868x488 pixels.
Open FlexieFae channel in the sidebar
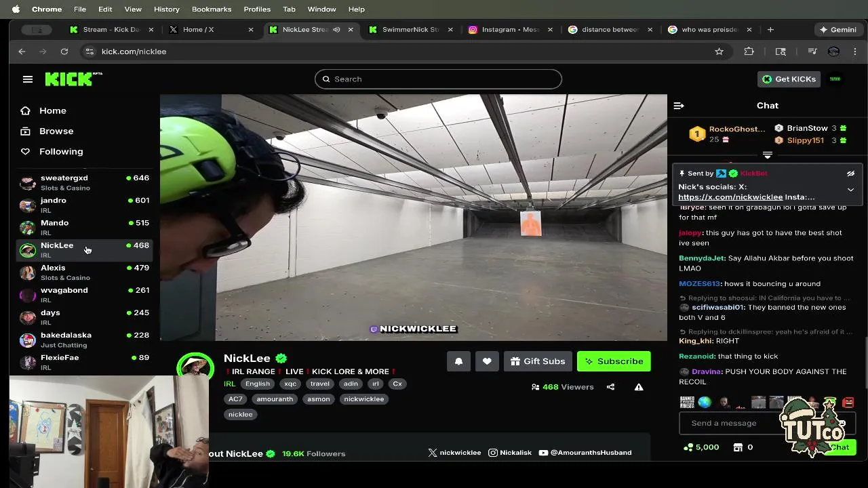[x=84, y=362]
